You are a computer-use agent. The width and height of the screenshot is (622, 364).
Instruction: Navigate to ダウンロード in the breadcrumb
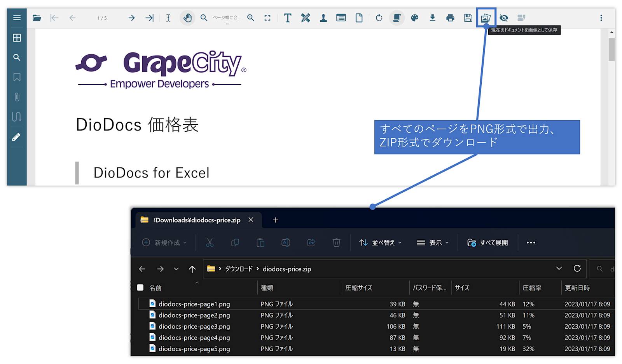point(239,269)
